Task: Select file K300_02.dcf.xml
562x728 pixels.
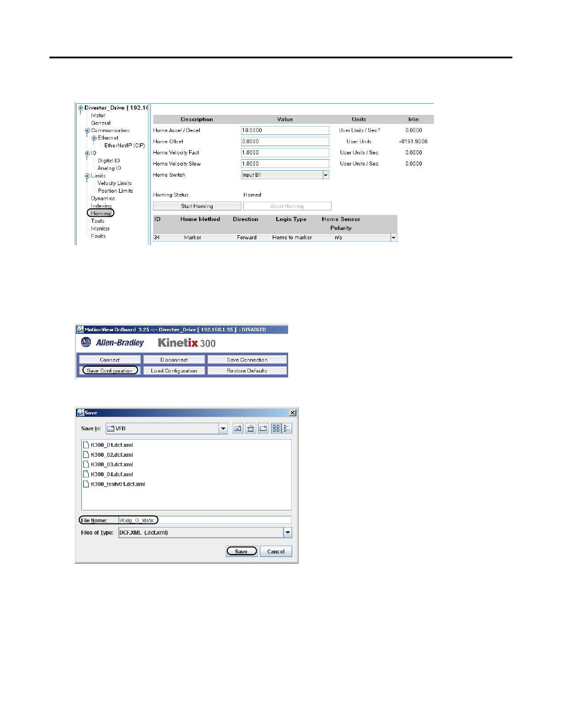Action: point(112,455)
